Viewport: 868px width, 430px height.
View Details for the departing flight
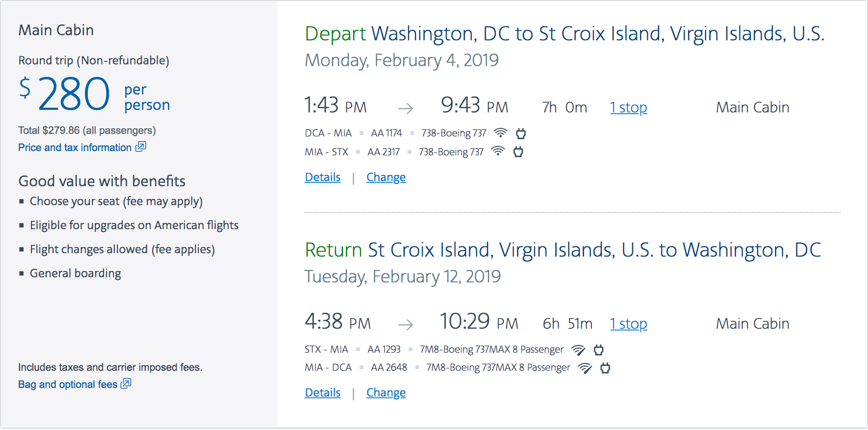coord(322,177)
